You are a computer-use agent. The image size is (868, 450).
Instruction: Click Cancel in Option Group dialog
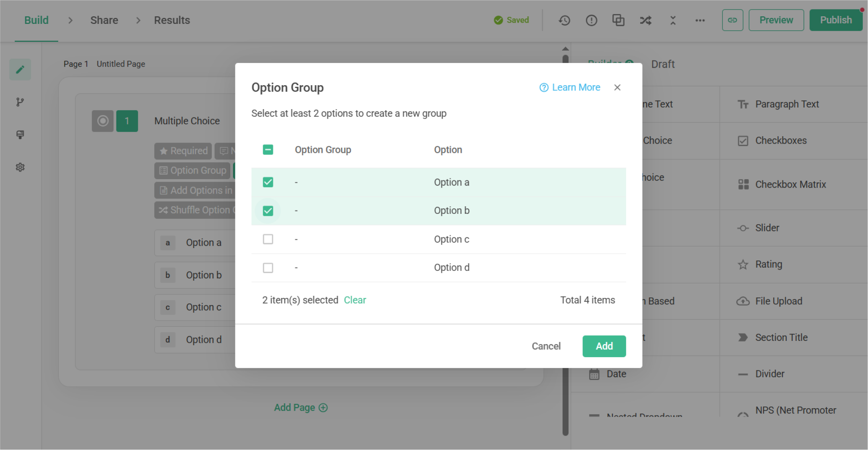coord(546,346)
